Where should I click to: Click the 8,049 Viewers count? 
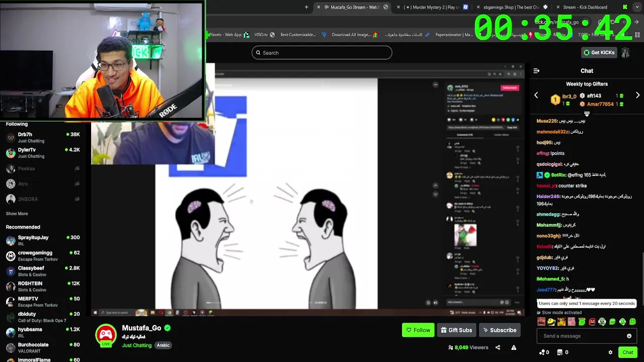point(468,347)
